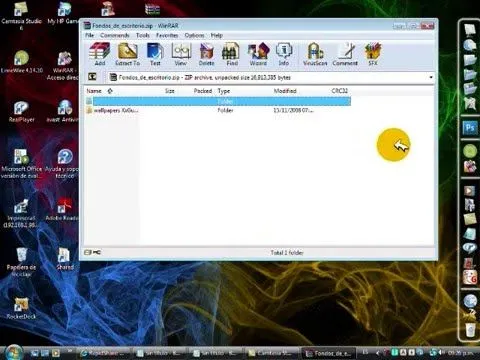480x360 pixels.
Task: Open the Options menu
Action: coord(194,35)
